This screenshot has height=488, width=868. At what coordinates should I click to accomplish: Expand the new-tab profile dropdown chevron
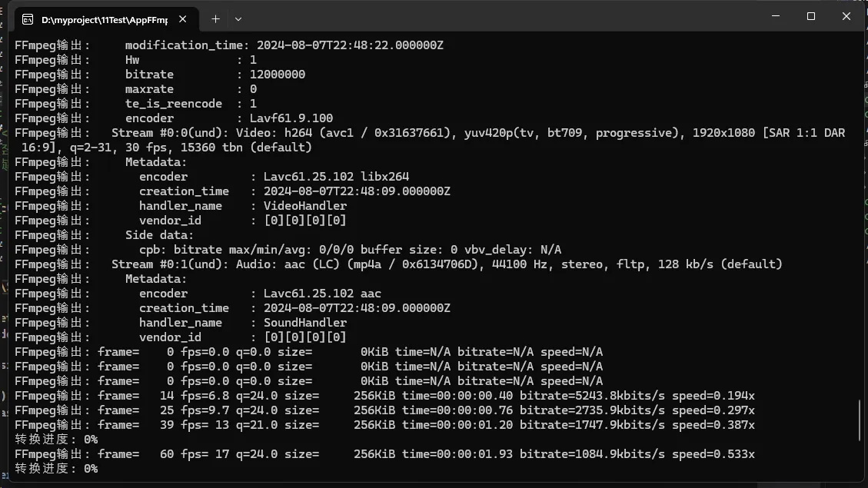point(238,18)
